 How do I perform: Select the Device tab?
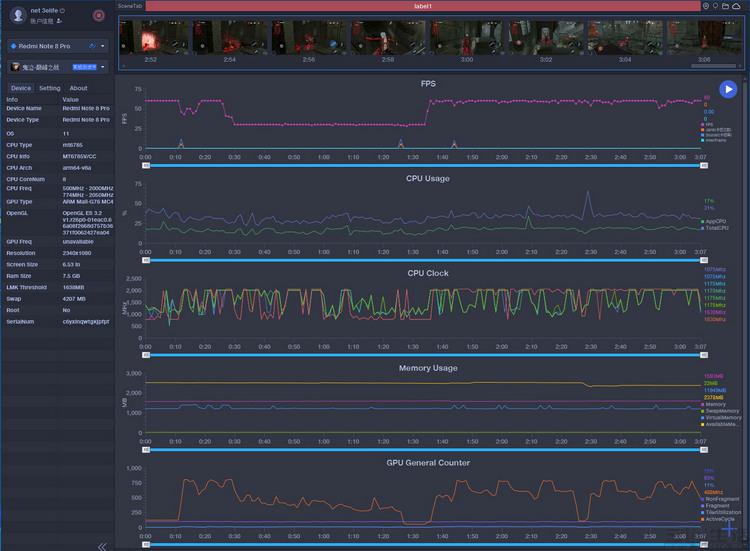tap(21, 88)
